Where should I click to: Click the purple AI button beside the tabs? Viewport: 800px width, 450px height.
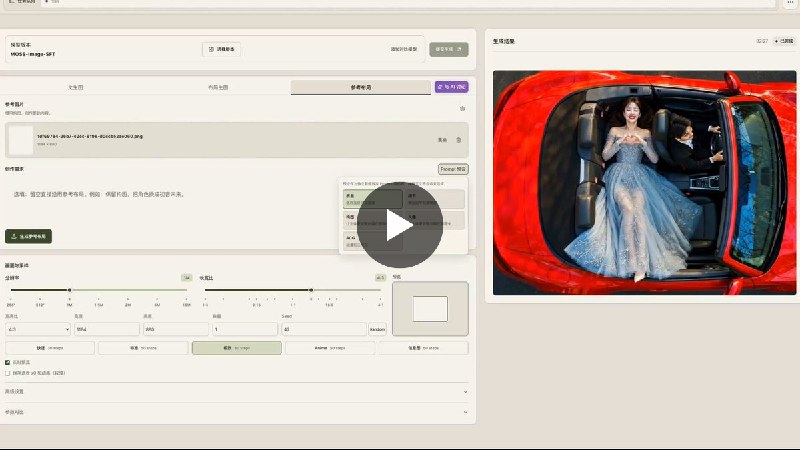pyautogui.click(x=452, y=87)
